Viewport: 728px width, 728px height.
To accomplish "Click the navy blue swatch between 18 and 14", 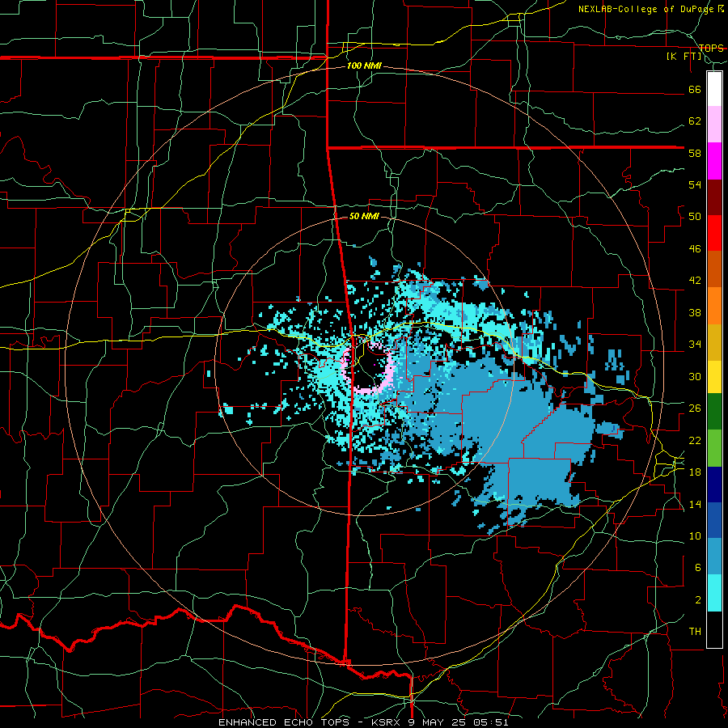I will (714, 485).
